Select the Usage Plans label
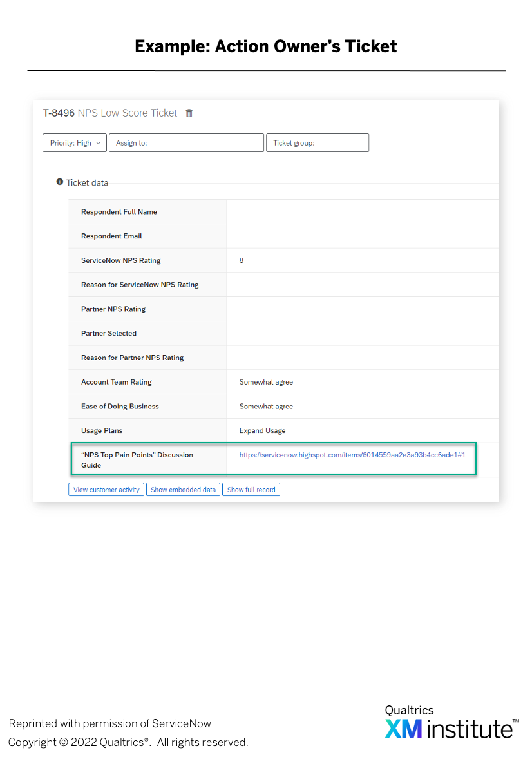Screen dimensions: 532x757 102,430
